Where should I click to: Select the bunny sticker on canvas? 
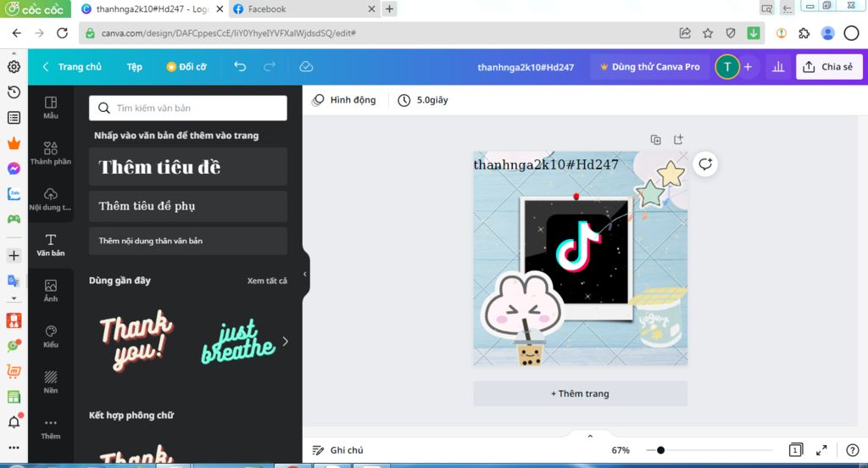coord(523,306)
